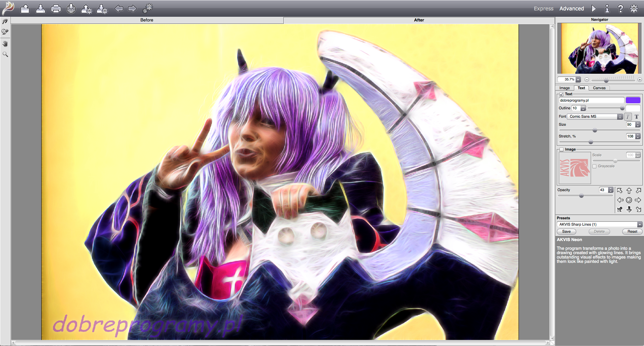Click the Reset preset button
This screenshot has height=346, width=644.
(x=632, y=232)
